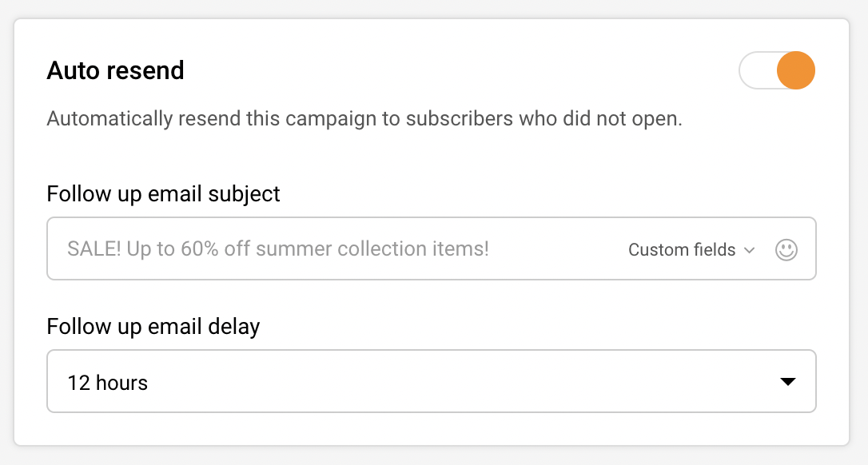This screenshot has width=868, height=465.
Task: Click the "Custom fields" text label
Action: point(681,250)
